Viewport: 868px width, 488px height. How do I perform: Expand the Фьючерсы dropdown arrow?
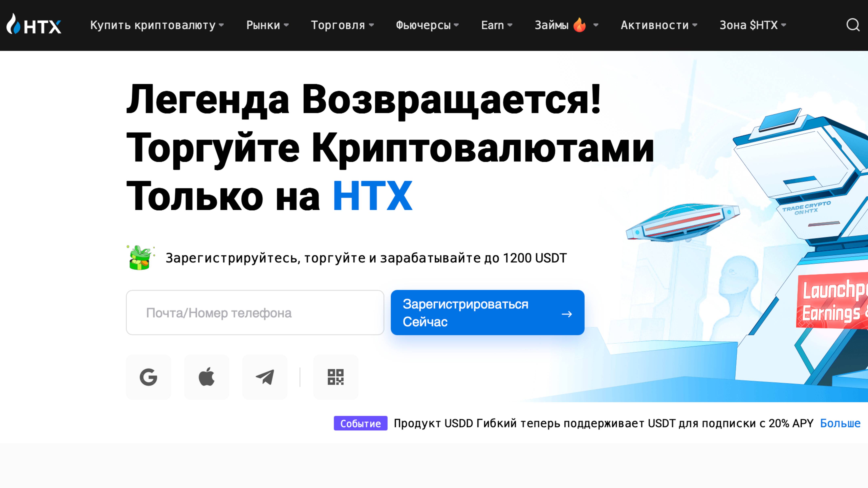tap(456, 25)
